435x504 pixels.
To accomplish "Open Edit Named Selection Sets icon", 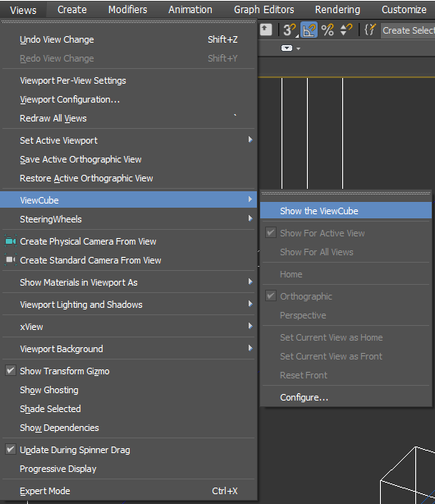I will tap(369, 30).
